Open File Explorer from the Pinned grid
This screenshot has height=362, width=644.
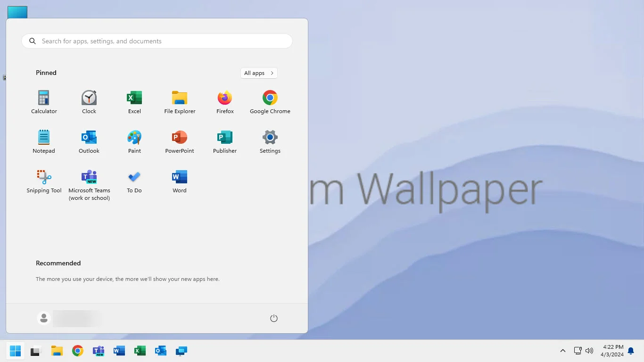click(x=180, y=102)
